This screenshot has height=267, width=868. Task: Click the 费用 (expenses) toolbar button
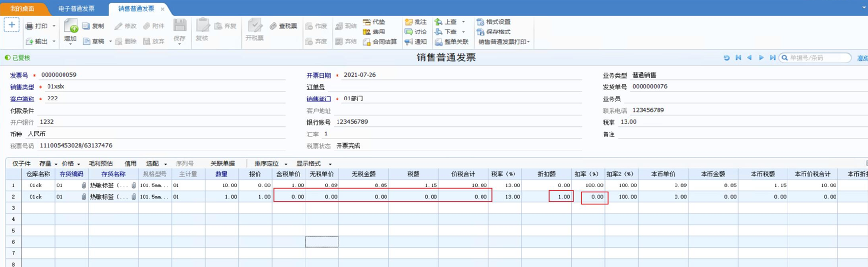(374, 32)
